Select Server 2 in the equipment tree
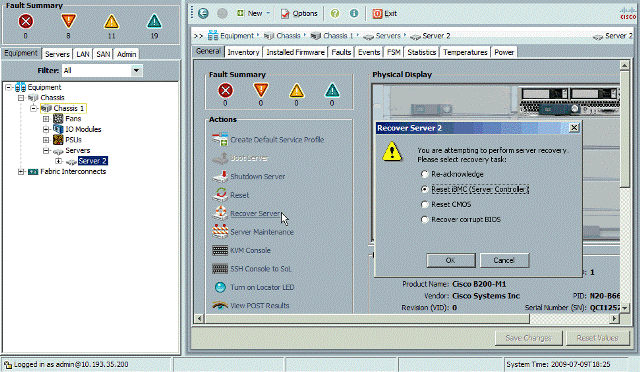This screenshot has width=640, height=372. (x=93, y=161)
